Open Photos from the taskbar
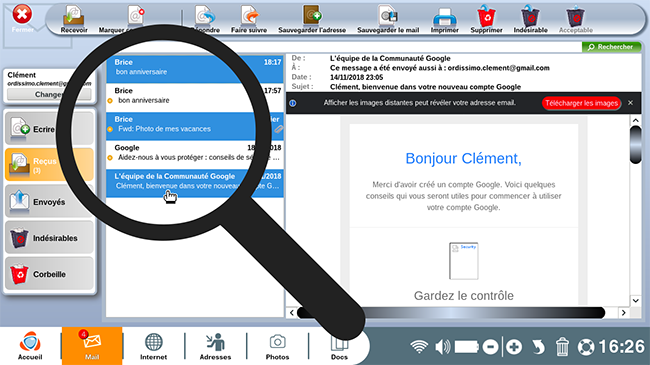Viewport: 650px width, 365px height. click(277, 346)
